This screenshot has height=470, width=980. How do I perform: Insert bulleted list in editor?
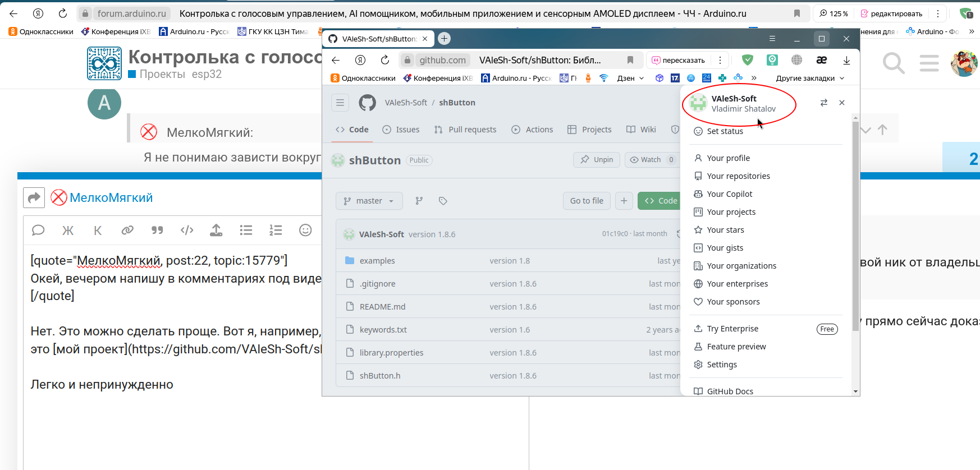pos(246,230)
